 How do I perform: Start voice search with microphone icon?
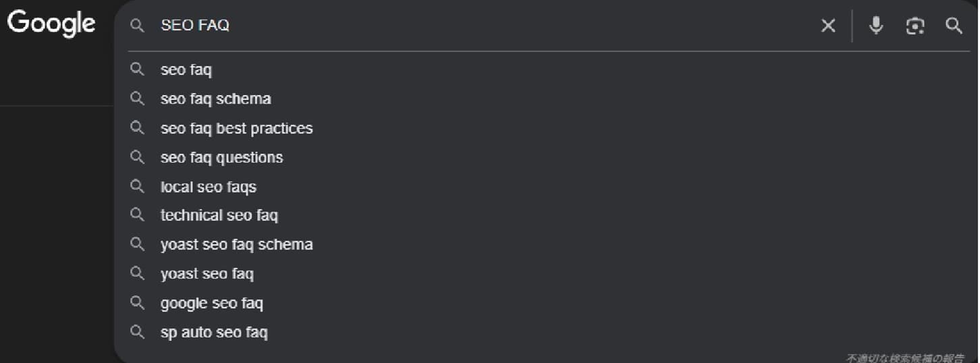pos(876,26)
